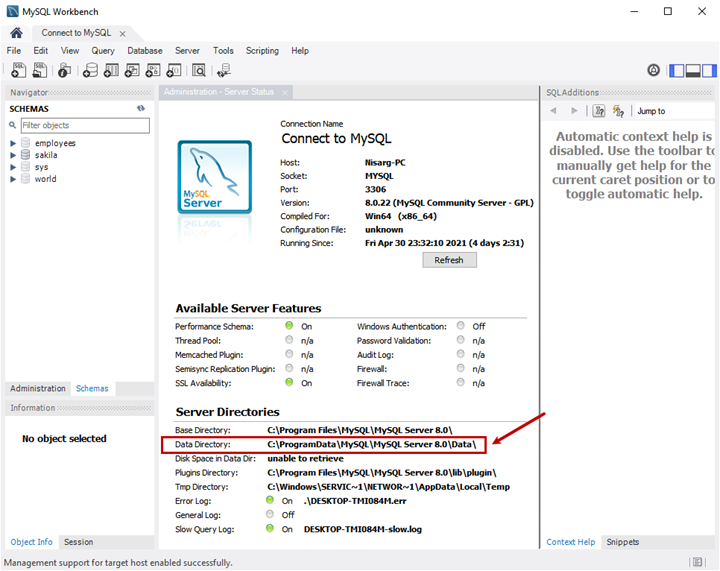Open the Tools menu
720x571 pixels.
[x=223, y=50]
